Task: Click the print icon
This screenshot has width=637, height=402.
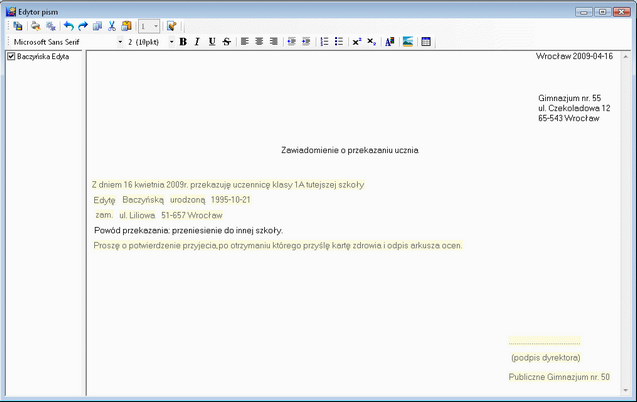Action: [36, 26]
